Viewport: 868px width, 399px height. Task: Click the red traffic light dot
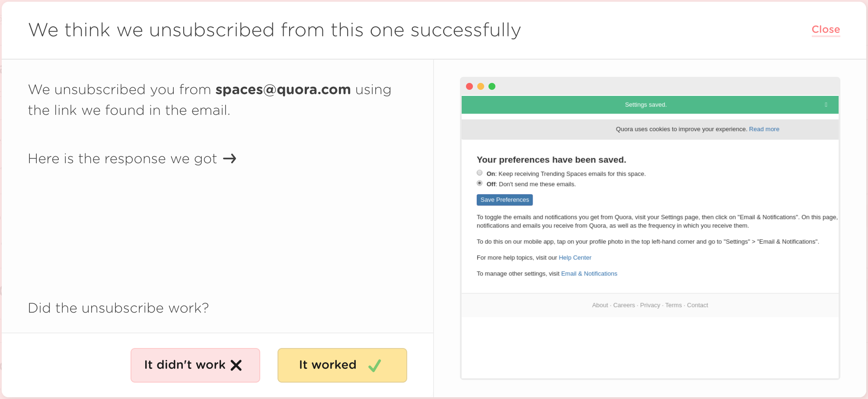469,86
